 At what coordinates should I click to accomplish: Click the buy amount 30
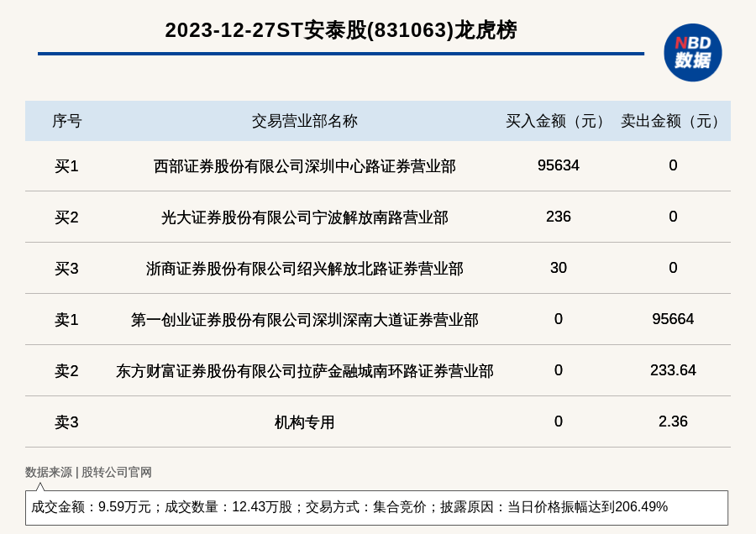point(559,268)
